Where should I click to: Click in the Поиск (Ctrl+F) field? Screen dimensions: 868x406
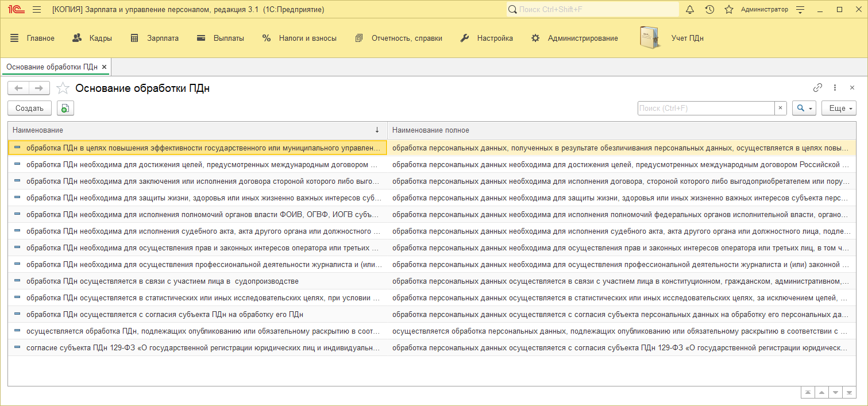(x=705, y=108)
